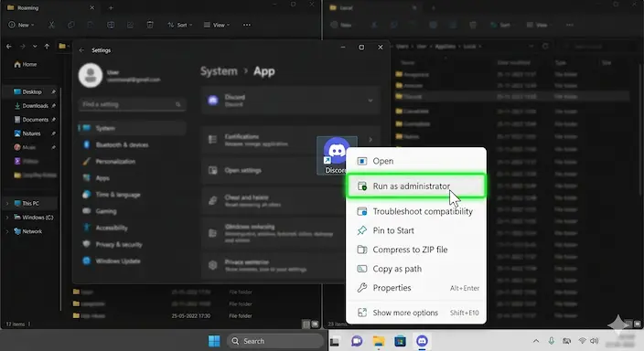Click the Discord shortcut icon
The image size is (644, 351).
337,155
